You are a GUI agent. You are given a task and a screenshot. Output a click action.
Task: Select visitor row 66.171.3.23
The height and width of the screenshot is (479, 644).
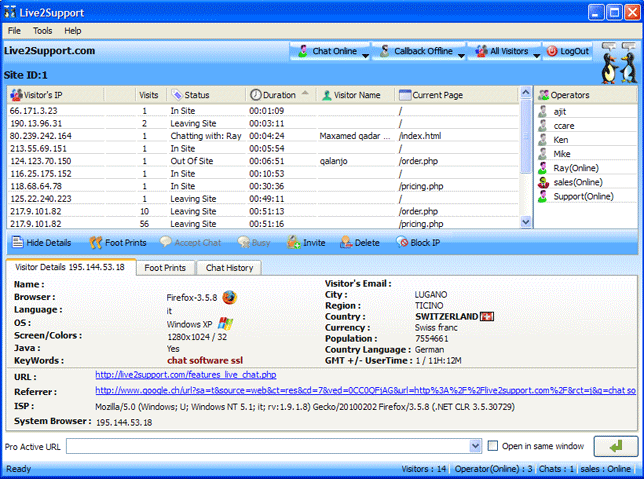coord(263,111)
